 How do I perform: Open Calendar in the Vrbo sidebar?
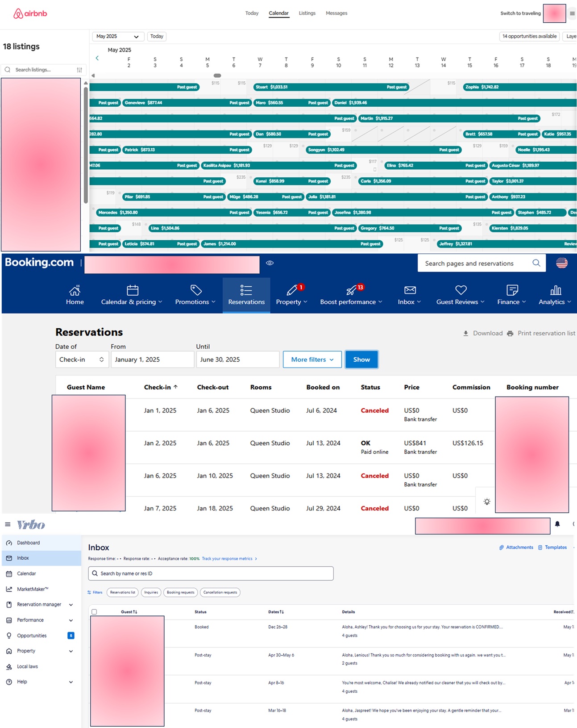(x=42, y=573)
